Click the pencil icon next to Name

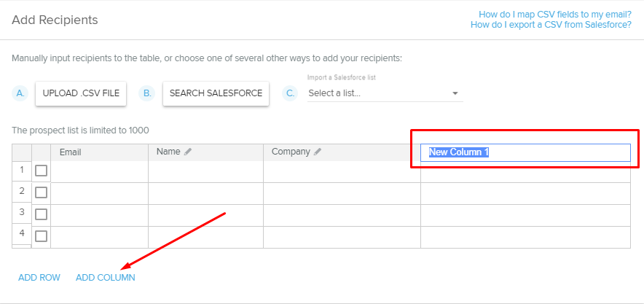[188, 152]
